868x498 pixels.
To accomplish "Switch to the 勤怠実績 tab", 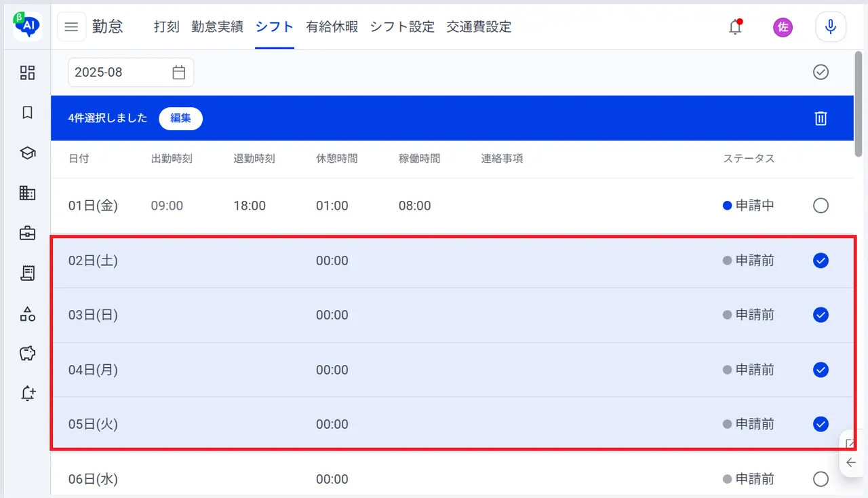I will coord(217,27).
